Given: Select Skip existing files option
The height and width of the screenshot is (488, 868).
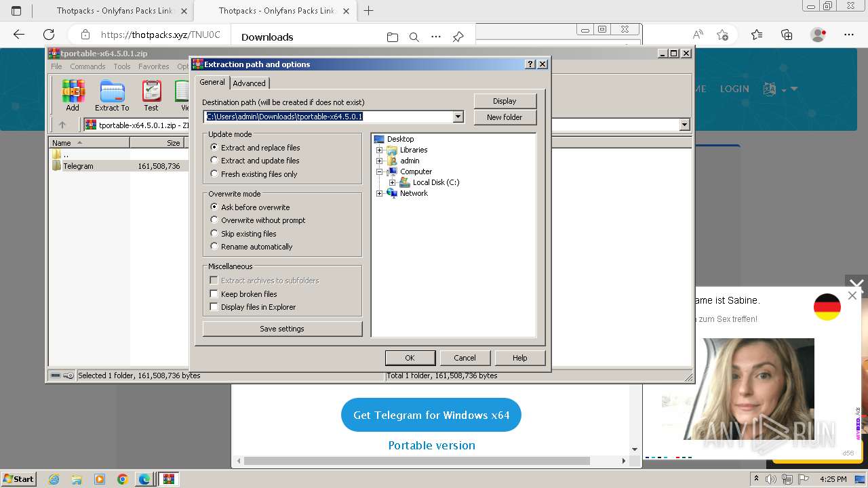Looking at the screenshot, I should coord(243,234).
